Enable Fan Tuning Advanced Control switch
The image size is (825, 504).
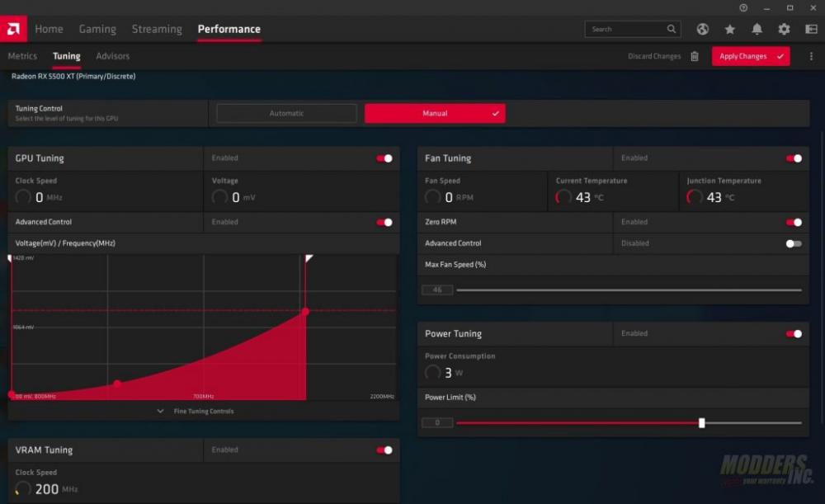(x=794, y=243)
